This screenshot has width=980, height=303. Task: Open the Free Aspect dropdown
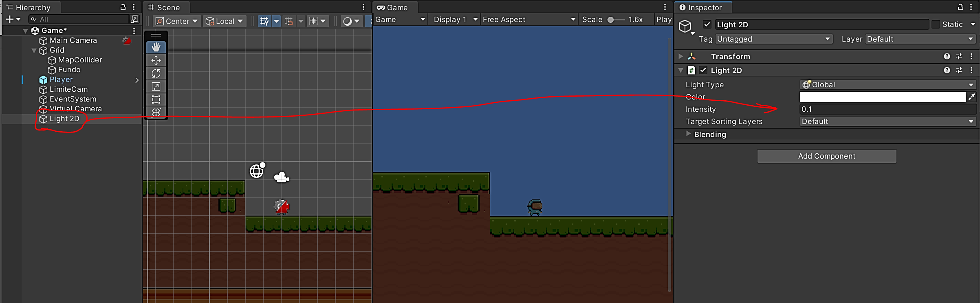(x=529, y=20)
